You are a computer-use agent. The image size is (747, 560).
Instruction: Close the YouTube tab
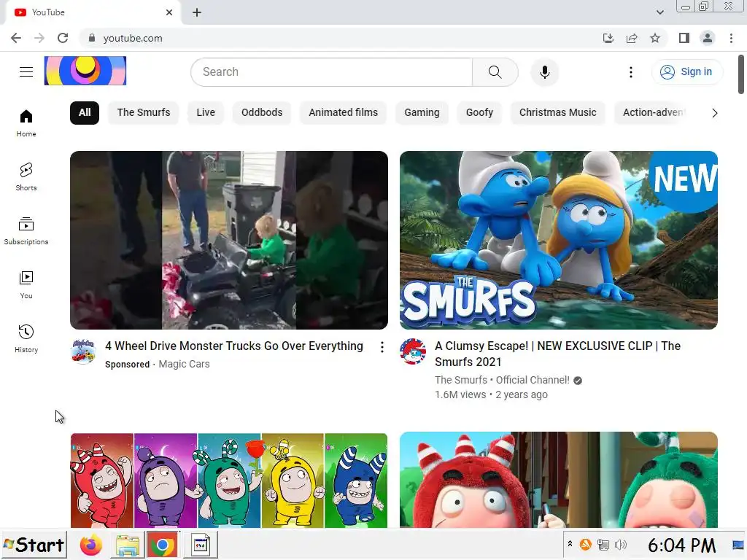click(x=169, y=12)
